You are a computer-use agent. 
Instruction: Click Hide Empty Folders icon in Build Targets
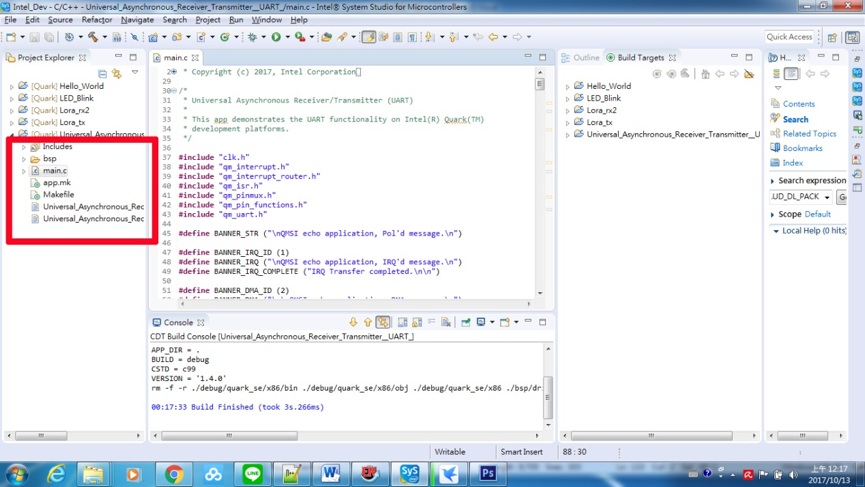749,74
